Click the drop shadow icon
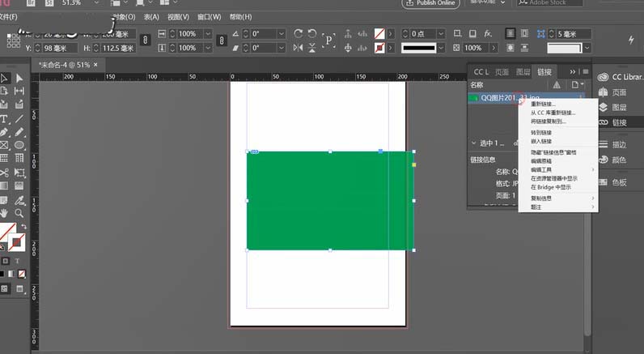 (472, 34)
